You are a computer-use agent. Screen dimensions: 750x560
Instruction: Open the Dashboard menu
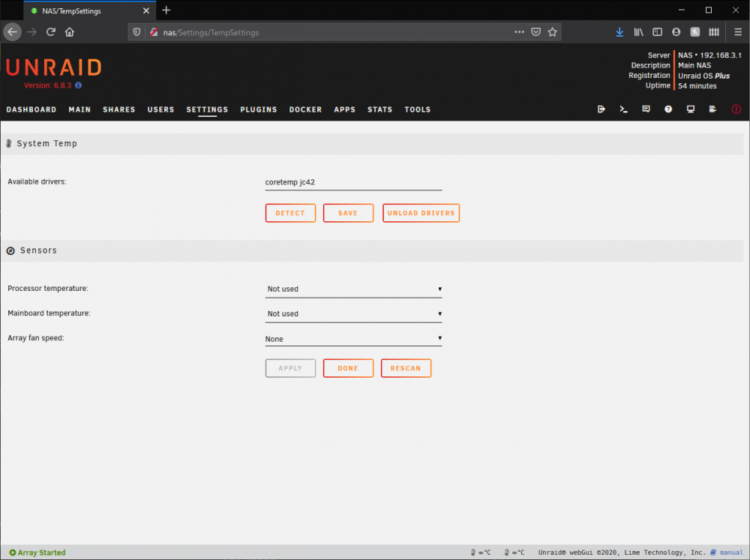pos(31,109)
